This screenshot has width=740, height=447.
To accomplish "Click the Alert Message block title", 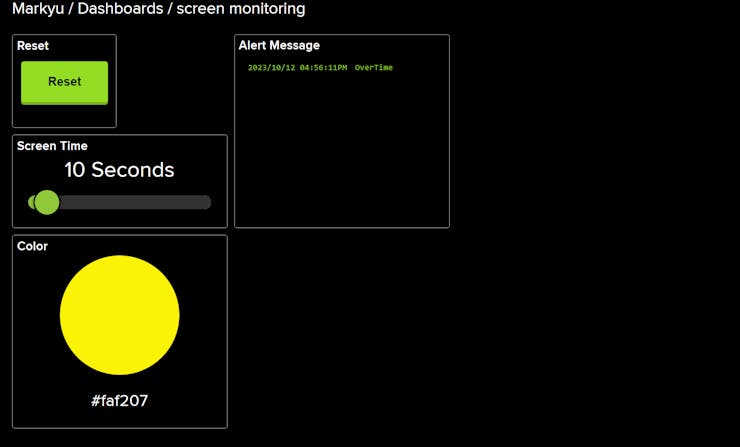I will [279, 45].
